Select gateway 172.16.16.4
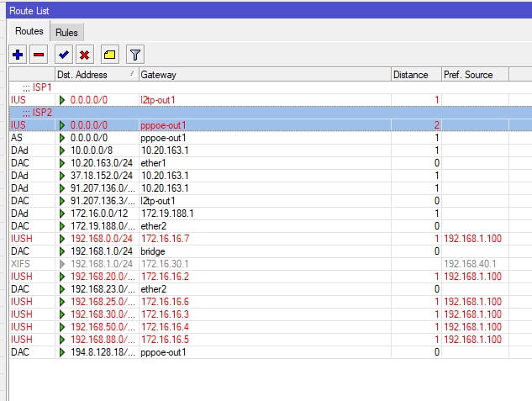 pos(165,327)
